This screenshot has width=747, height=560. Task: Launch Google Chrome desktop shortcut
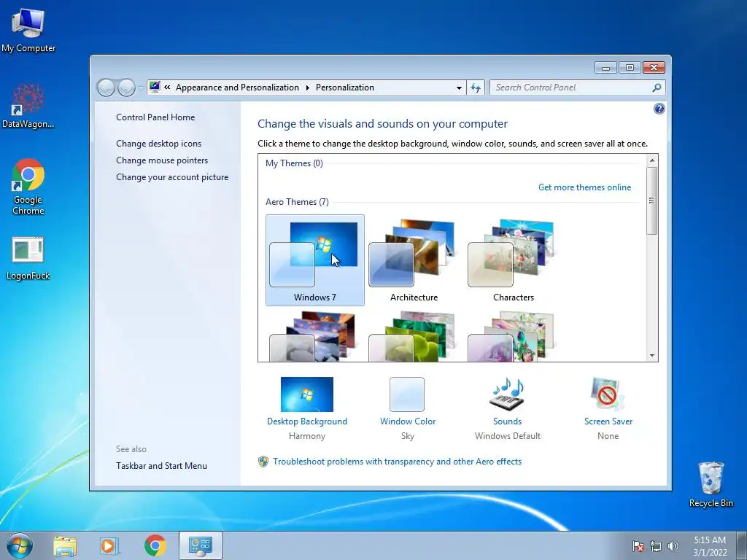tap(28, 187)
